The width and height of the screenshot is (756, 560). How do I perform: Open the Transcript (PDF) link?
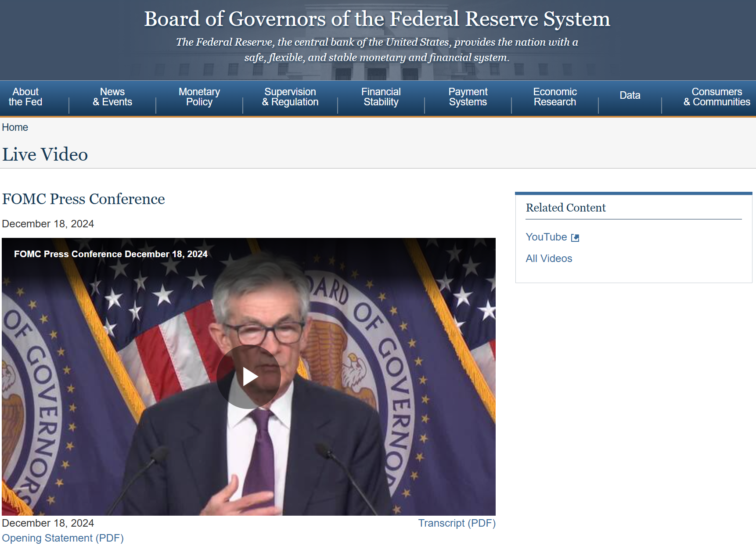coord(457,523)
